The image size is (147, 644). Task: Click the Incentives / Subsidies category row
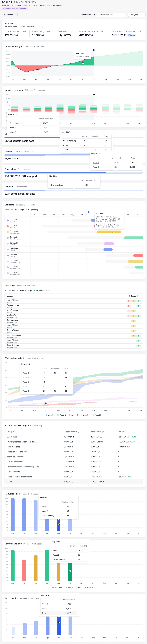[x=73, y=457]
